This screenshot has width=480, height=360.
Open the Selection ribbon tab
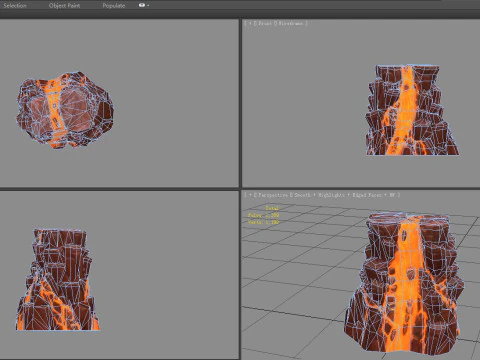(15, 5)
